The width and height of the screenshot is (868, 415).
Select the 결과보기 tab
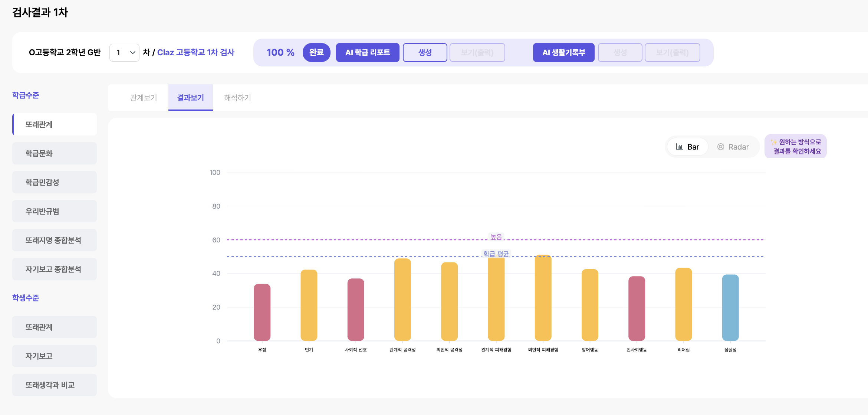pyautogui.click(x=190, y=98)
